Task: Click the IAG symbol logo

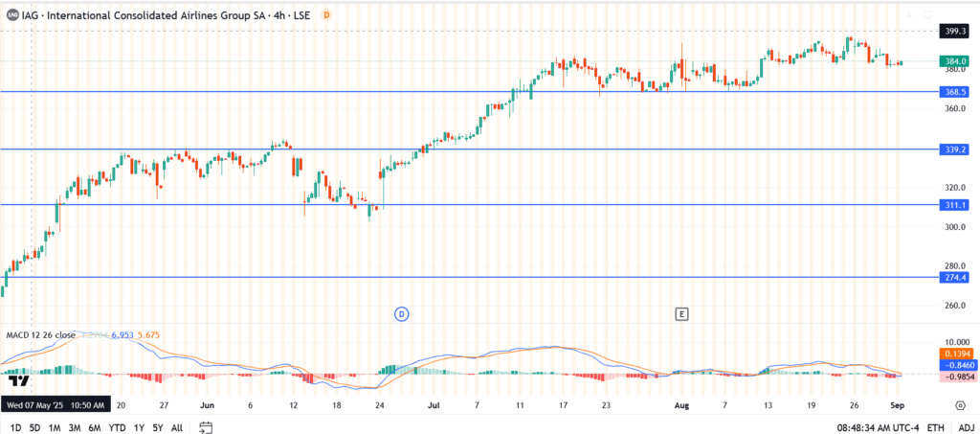Action: coord(11,14)
